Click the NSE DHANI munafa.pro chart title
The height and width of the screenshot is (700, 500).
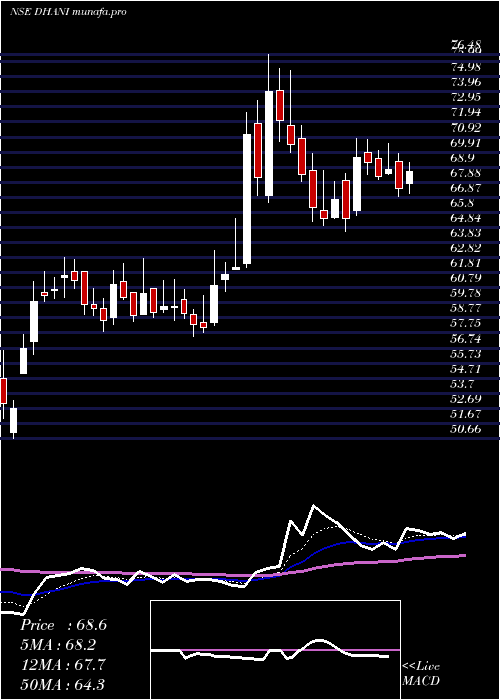click(67, 12)
